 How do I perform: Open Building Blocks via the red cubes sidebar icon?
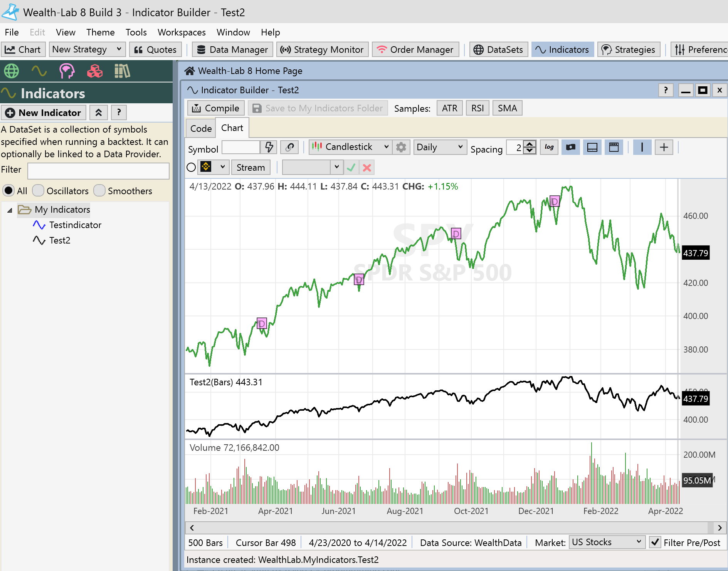click(94, 71)
